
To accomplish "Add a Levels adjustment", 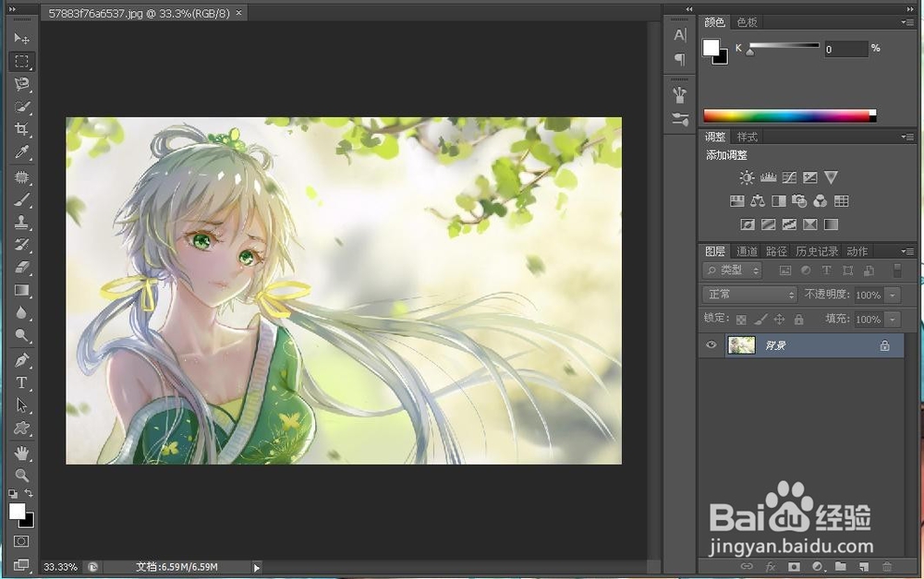I will click(768, 177).
